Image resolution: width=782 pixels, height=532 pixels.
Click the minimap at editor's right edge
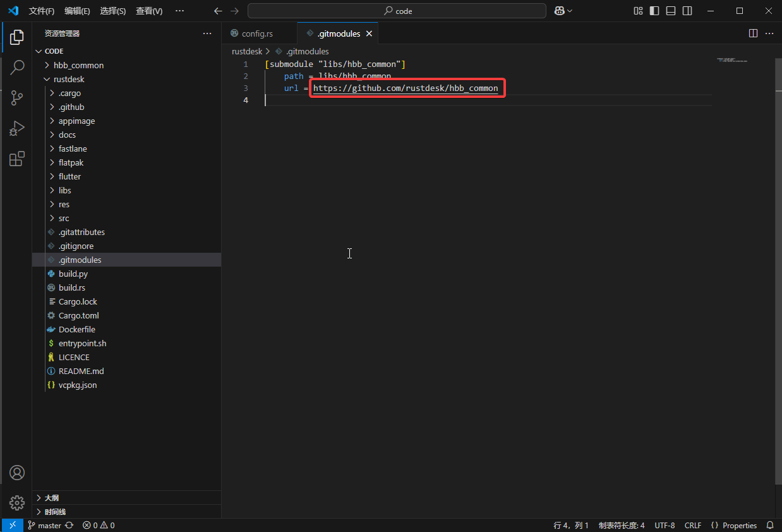click(x=731, y=61)
